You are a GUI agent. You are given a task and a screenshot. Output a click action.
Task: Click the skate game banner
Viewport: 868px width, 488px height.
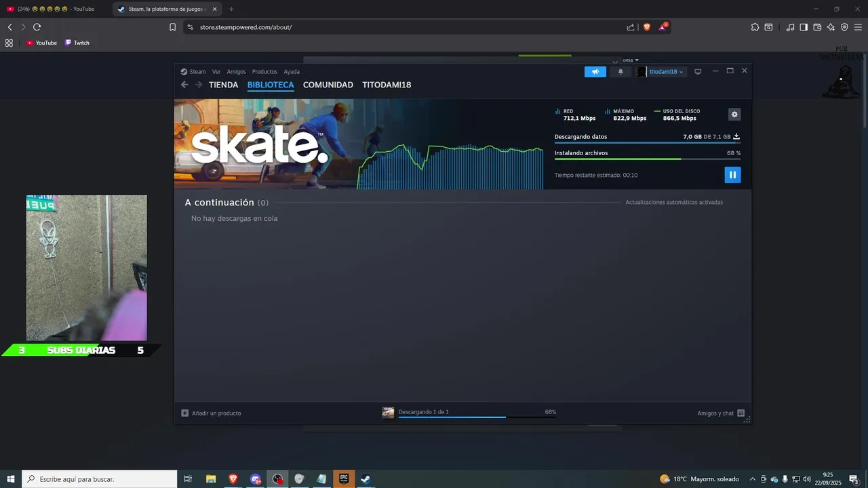pos(264,144)
